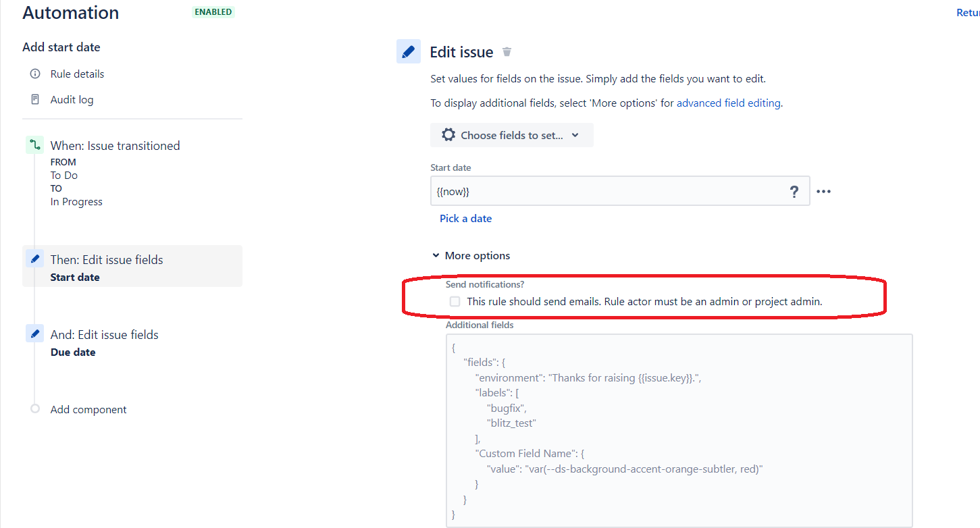Open the ellipsis menu beside Start date field
This screenshot has height=528, width=980.
pos(823,191)
